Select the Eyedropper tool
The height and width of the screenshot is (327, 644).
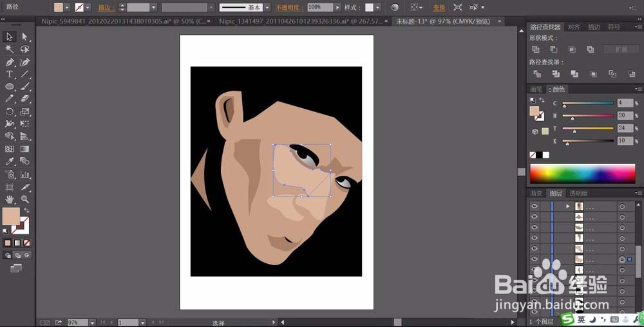(x=10, y=161)
